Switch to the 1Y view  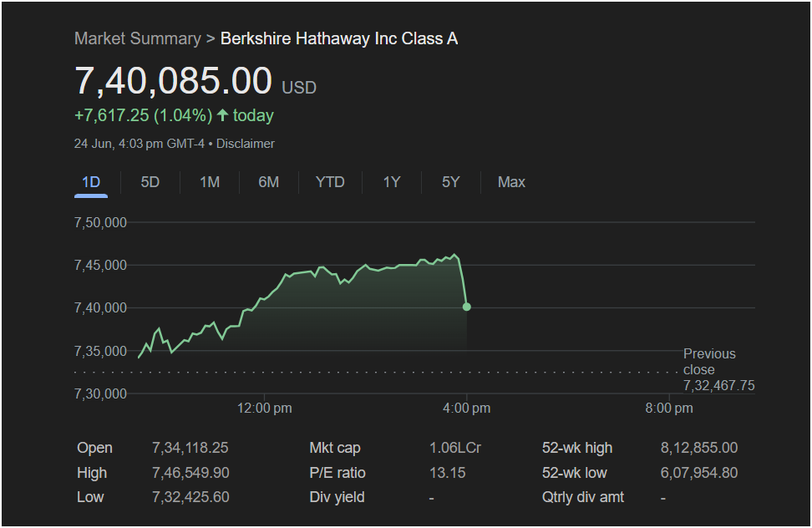coord(392,182)
